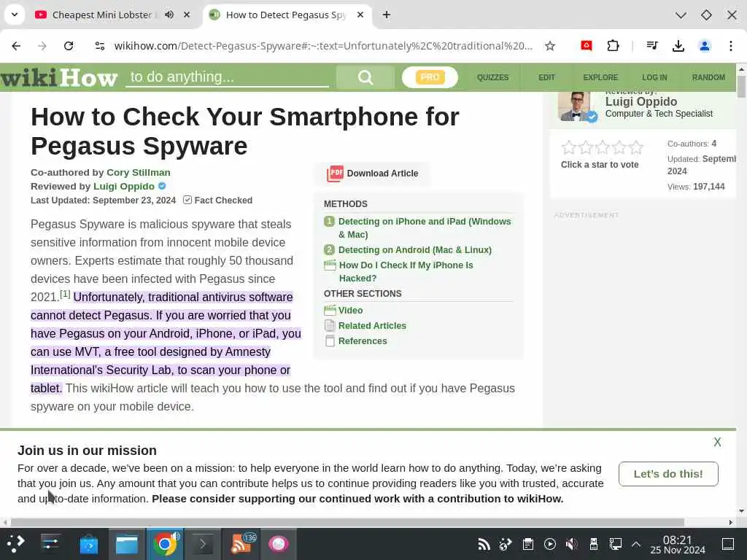Open citation reference [1]
This screenshot has width=747, height=560.
65,294
